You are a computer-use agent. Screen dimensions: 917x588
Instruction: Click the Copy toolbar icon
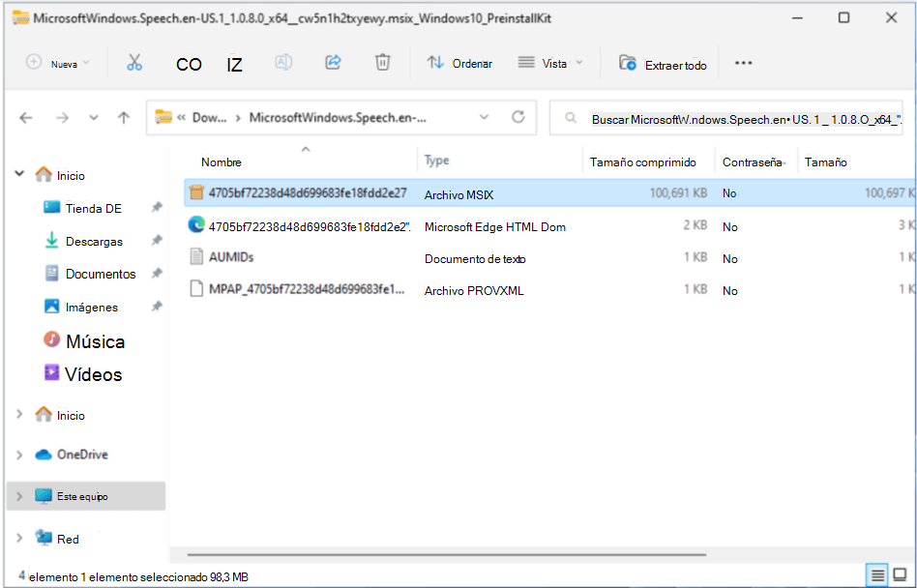click(x=189, y=64)
